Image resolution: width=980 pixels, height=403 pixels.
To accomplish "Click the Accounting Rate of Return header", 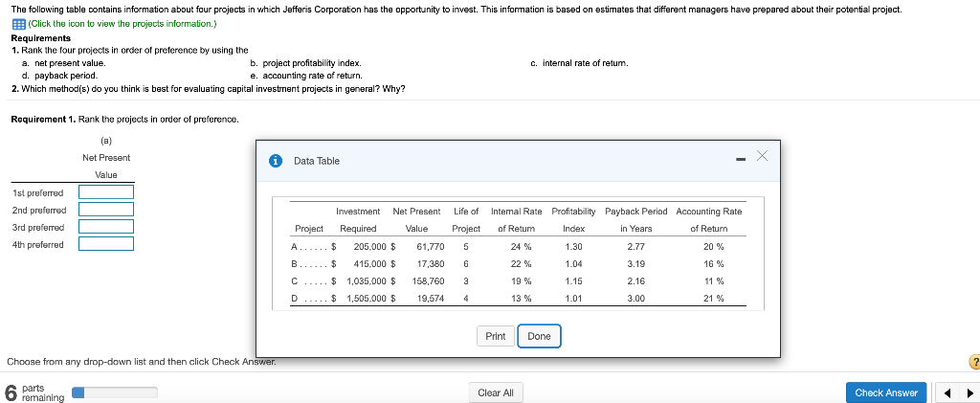I will coord(709,220).
